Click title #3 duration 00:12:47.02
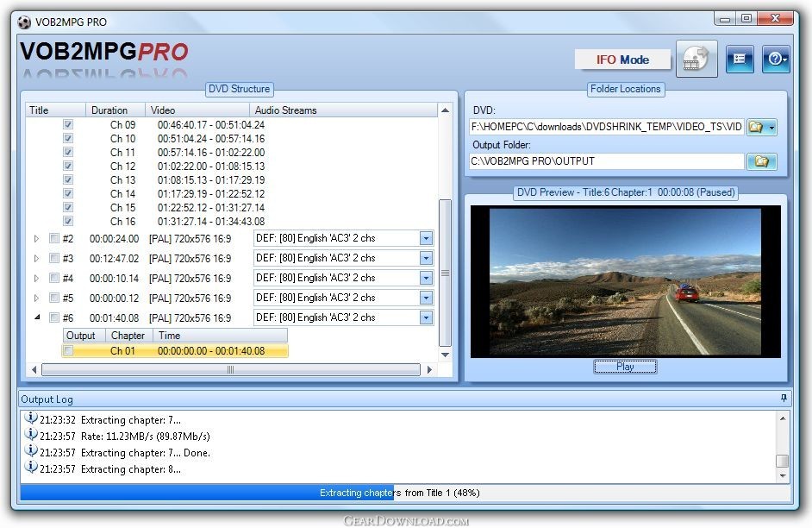Viewport: 812px width, 528px height. [x=114, y=258]
